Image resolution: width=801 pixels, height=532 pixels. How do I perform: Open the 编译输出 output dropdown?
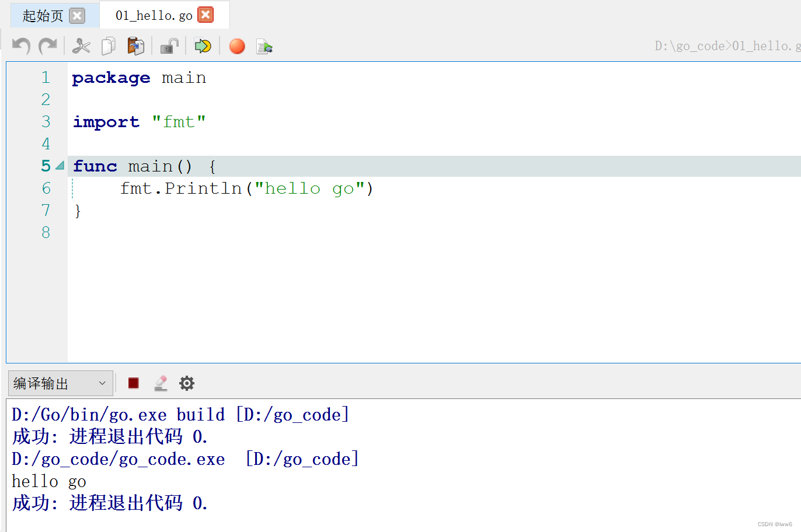[x=61, y=383]
